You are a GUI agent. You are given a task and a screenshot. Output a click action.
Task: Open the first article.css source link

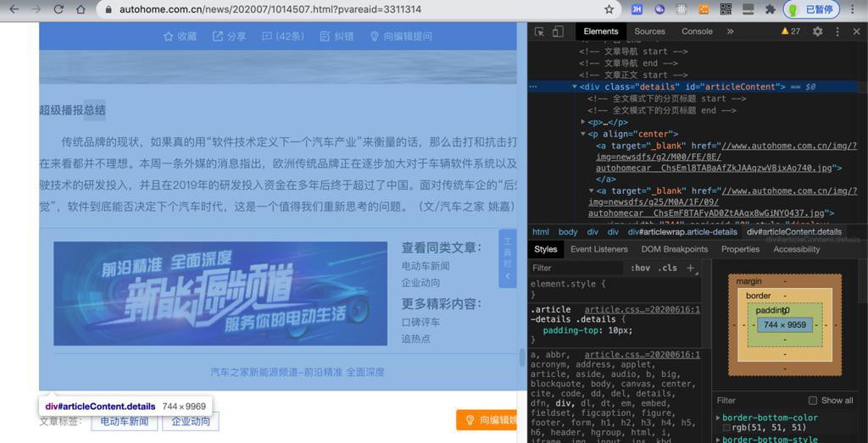(643, 310)
